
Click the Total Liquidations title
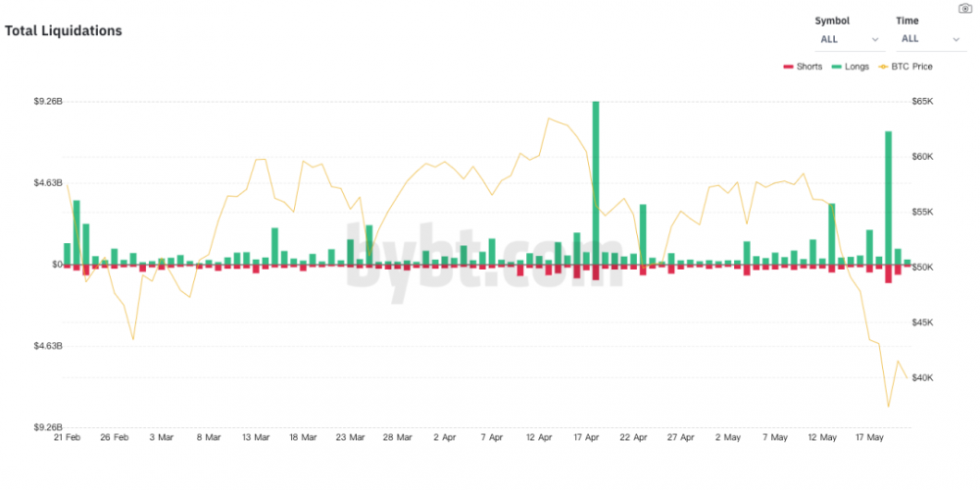64,30
